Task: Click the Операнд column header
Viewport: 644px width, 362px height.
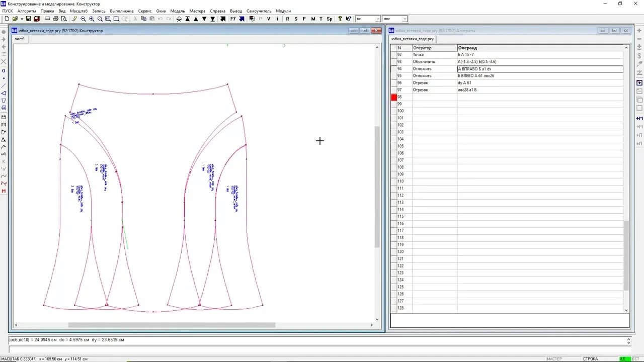Action: [540, 48]
